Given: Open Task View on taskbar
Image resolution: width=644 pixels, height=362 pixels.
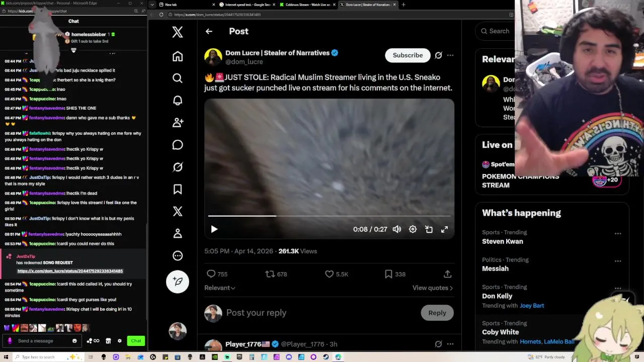Looking at the screenshot, I should pos(92,357).
